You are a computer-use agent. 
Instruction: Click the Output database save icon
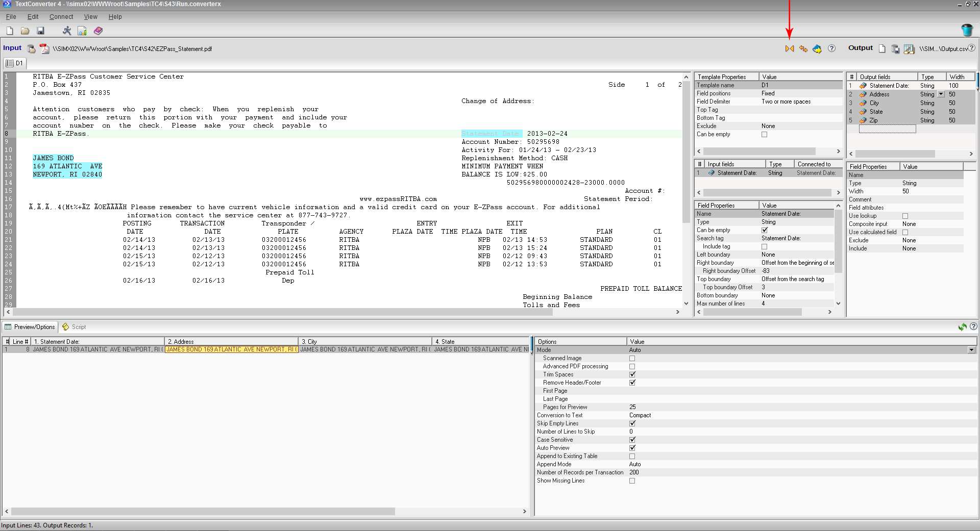(895, 49)
